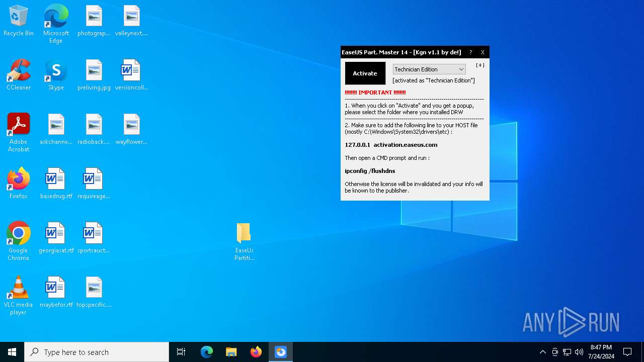Select the sportsauct... Word document

pos(94,238)
